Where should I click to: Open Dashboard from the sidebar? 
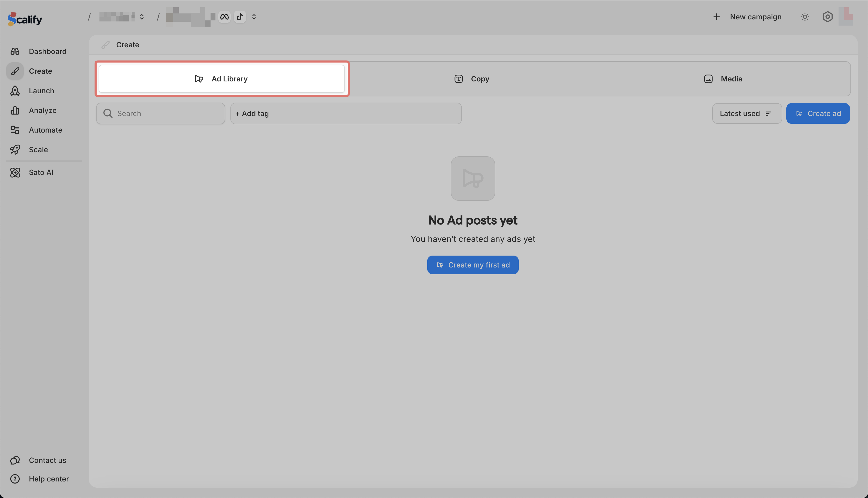[47, 51]
